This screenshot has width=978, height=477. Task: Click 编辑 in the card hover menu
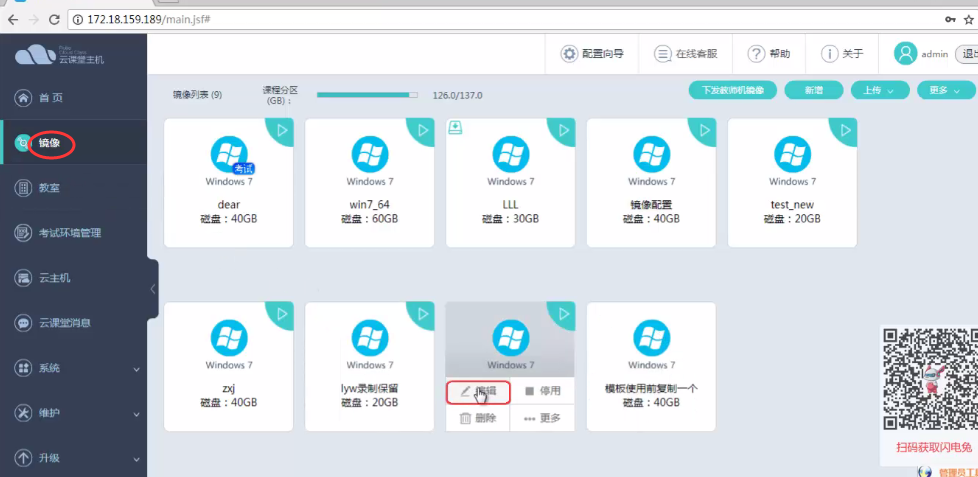tap(478, 392)
